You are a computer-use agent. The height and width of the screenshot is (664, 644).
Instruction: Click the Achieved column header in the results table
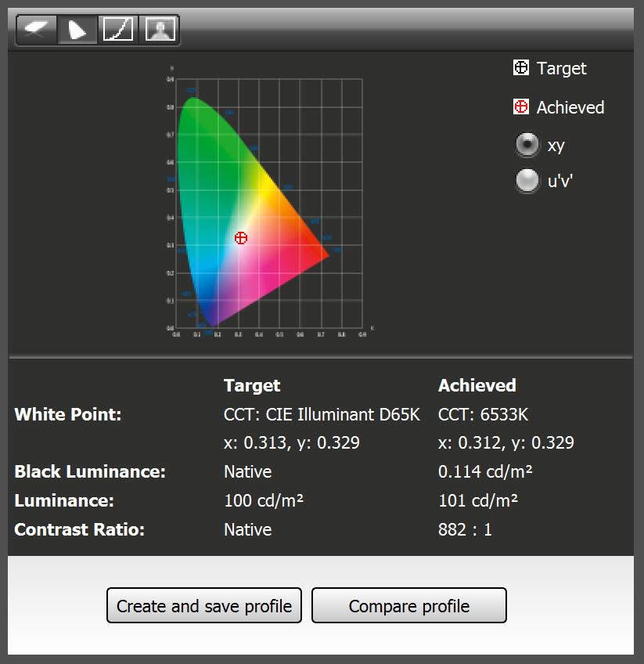(477, 385)
